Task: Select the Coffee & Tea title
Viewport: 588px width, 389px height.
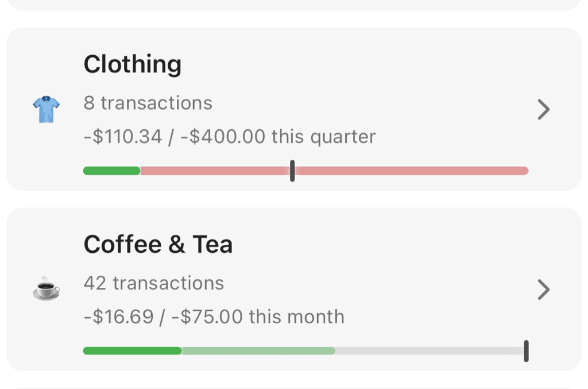Action: [x=158, y=245]
